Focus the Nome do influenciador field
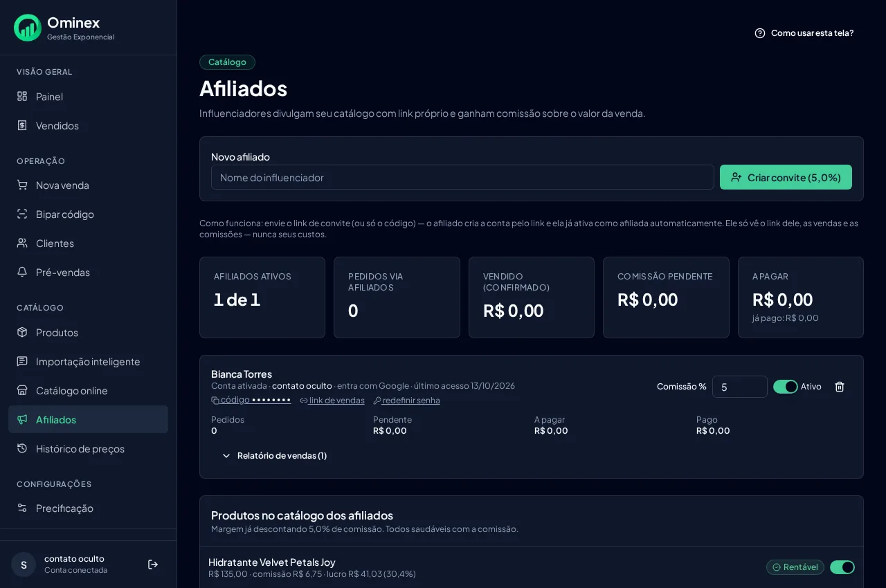Screen dimensions: 886x588 462,177
